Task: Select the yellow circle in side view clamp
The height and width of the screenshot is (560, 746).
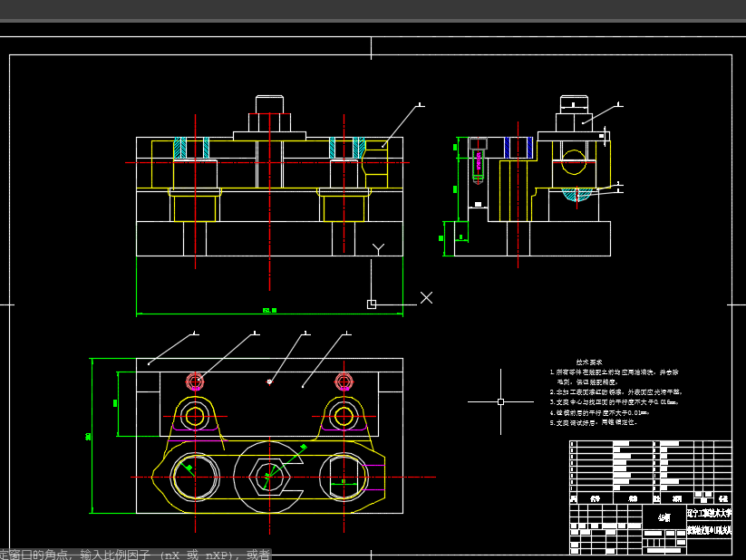Action: tap(573, 162)
